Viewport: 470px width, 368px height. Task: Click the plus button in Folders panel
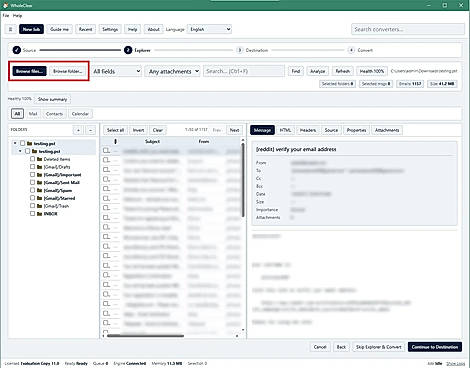[78, 130]
